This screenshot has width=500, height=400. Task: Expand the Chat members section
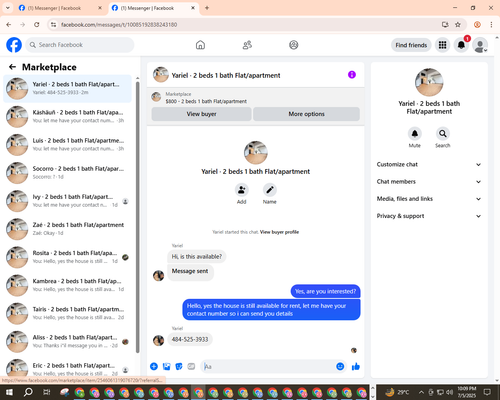[x=429, y=182]
